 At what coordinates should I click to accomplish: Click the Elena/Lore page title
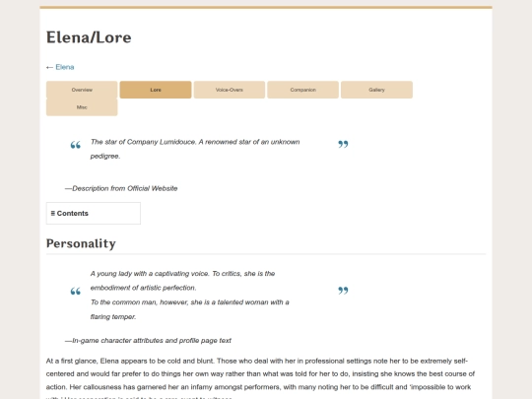(89, 37)
